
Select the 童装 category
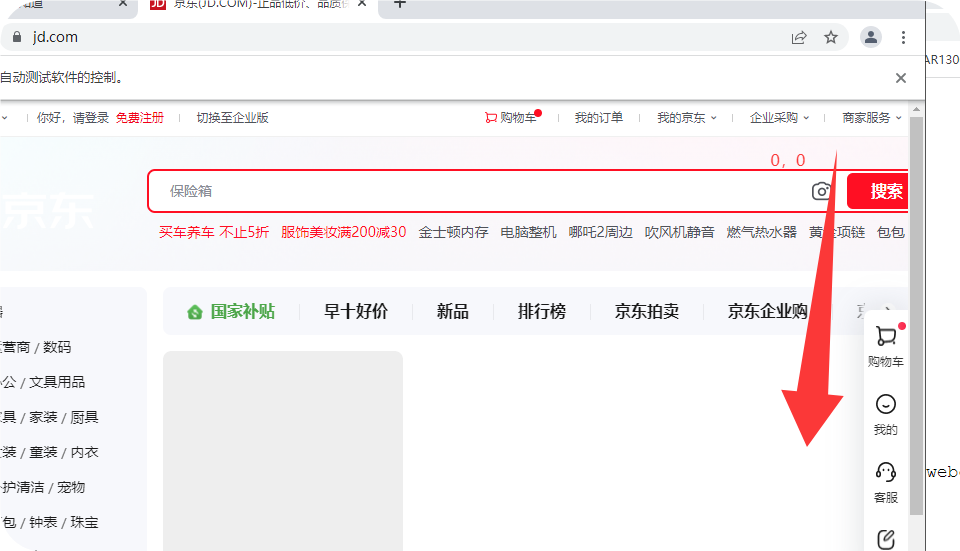click(43, 452)
